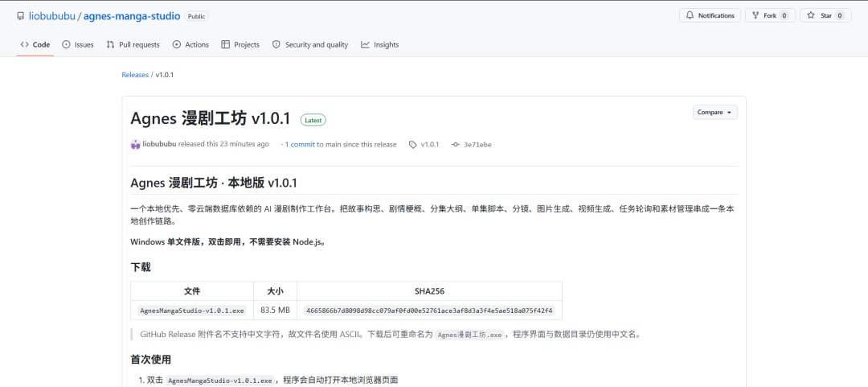The height and width of the screenshot is (387, 868).
Task: Click the Security shield icon
Action: [276, 44]
